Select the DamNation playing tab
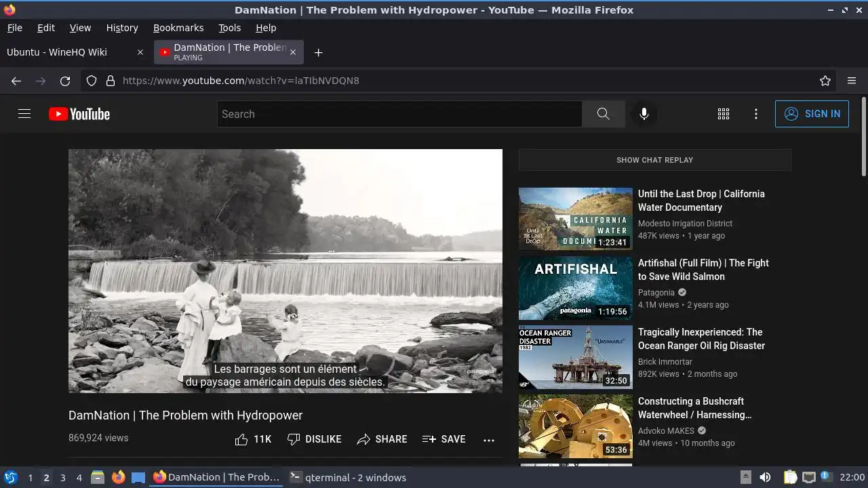Image resolution: width=868 pixels, height=488 pixels. [x=229, y=52]
